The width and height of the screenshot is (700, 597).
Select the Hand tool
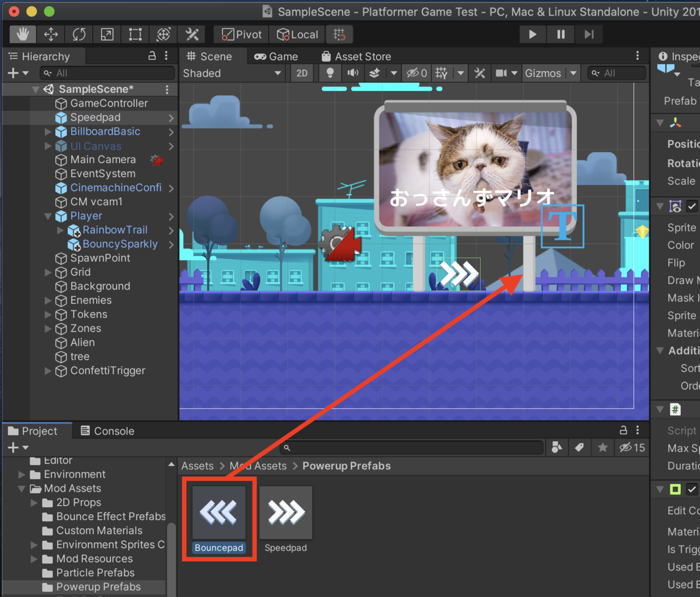click(22, 35)
